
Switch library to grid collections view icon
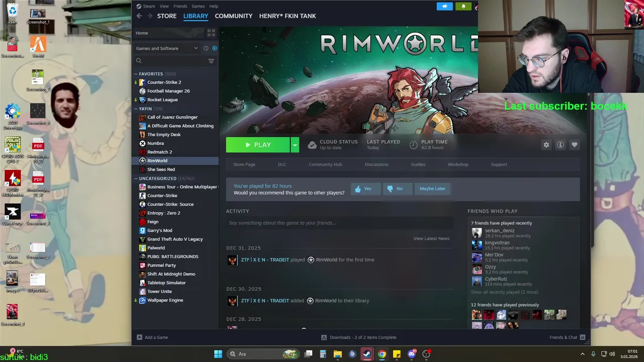click(x=211, y=33)
